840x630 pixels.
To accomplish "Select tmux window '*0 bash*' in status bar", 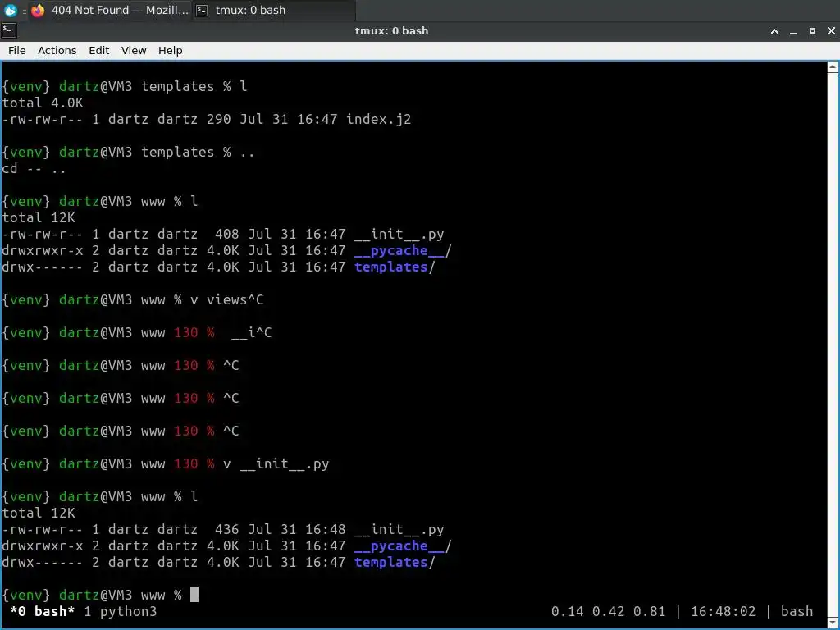I will (43, 611).
